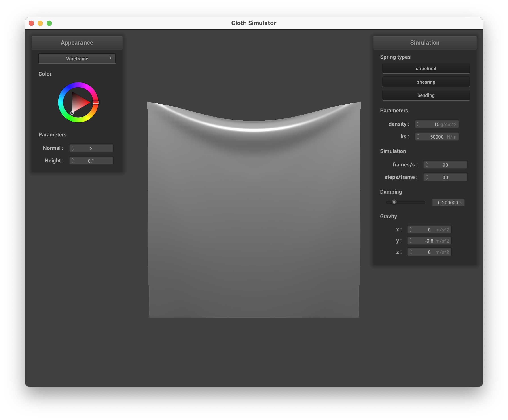Click the color triangle saturation picker
Viewport: 508px width, 420px height.
point(79,103)
